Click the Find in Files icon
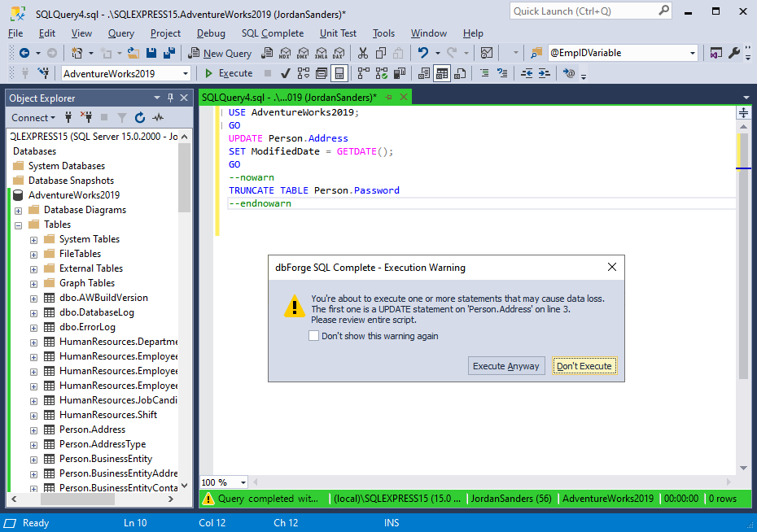Image resolution: width=757 pixels, height=532 pixels. (x=536, y=53)
